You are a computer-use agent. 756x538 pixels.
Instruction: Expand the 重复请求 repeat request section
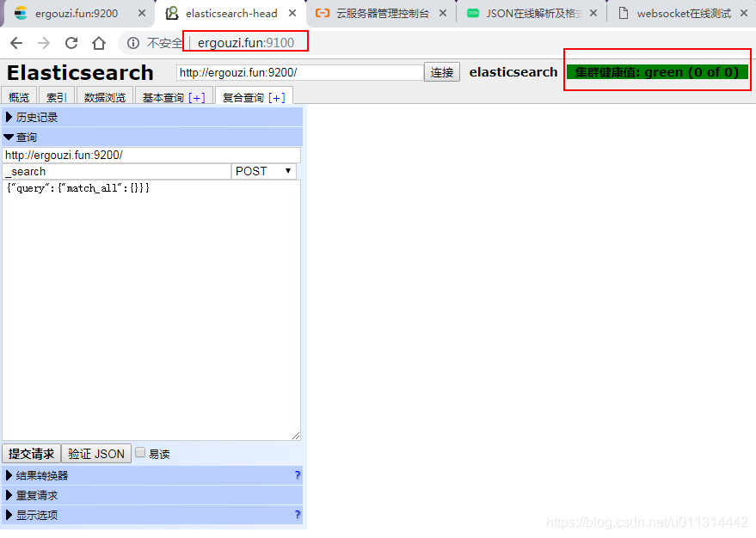152,495
